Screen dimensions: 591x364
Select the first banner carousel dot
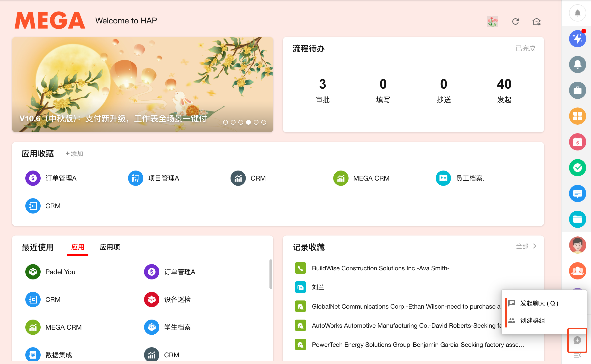(x=225, y=122)
